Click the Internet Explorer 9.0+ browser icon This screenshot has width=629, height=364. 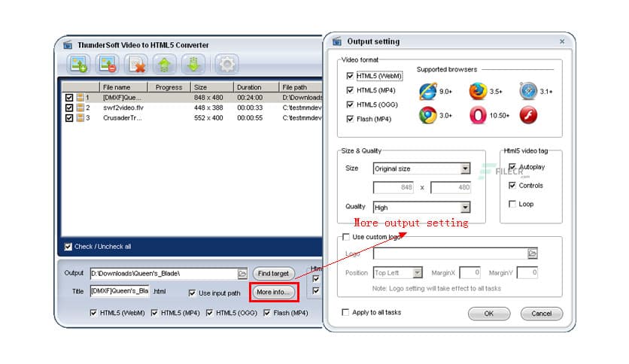click(x=427, y=92)
